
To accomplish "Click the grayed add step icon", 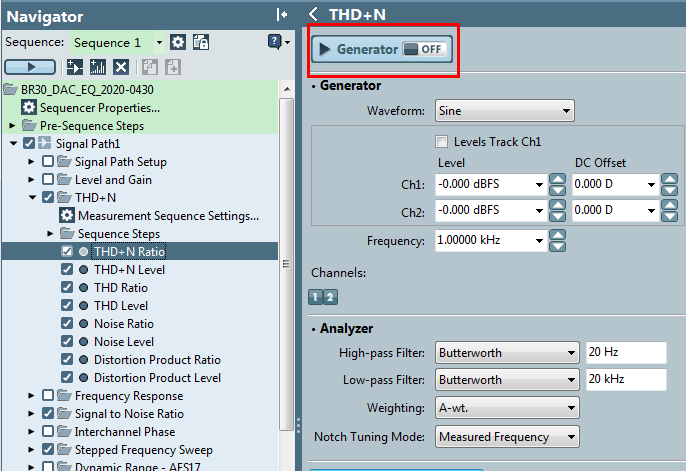I will [173, 67].
